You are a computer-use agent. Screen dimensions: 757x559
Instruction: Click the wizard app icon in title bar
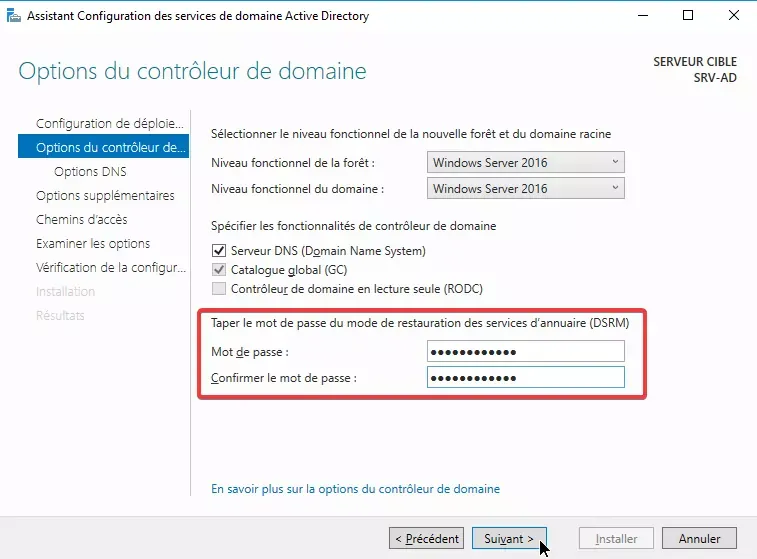point(14,16)
